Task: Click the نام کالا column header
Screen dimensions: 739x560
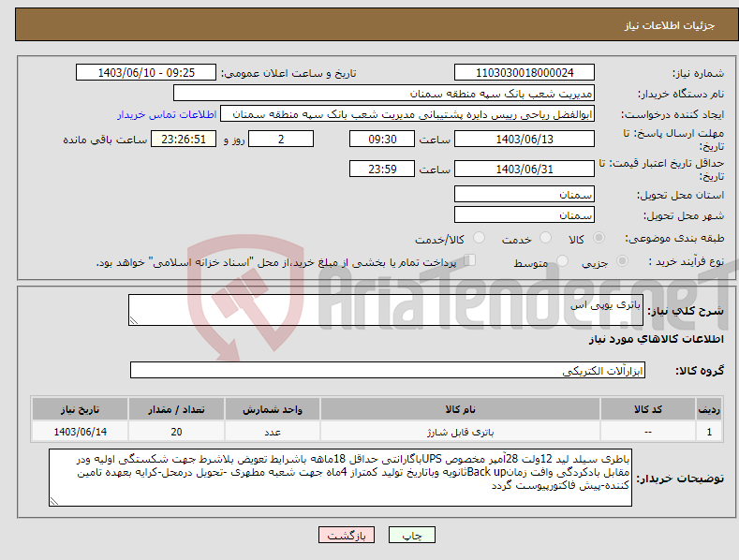Action: point(460,409)
